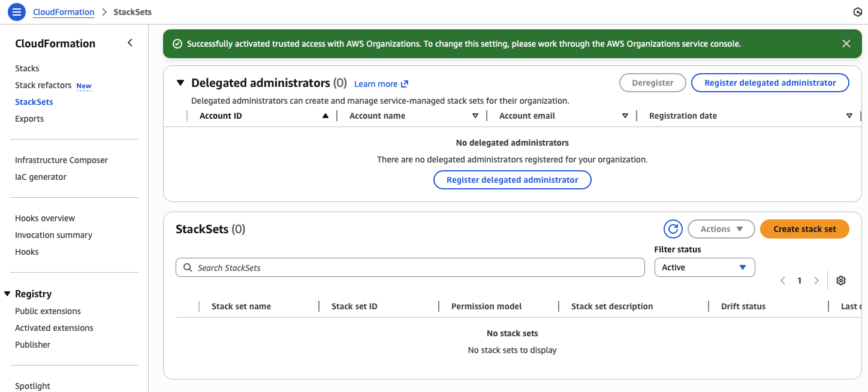Collapse the Delegated administrators section
Viewport: 868px width, 392px height.
180,83
